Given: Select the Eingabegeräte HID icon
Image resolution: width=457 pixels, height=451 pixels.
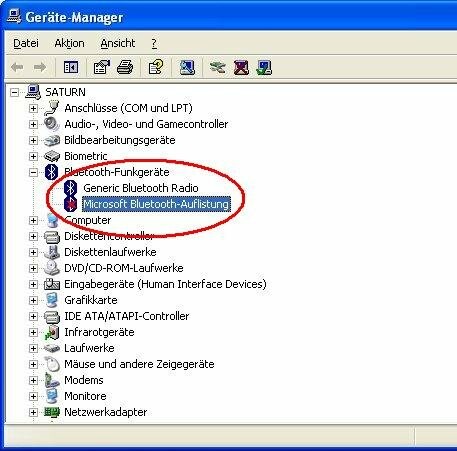Looking at the screenshot, I should (x=52, y=284).
